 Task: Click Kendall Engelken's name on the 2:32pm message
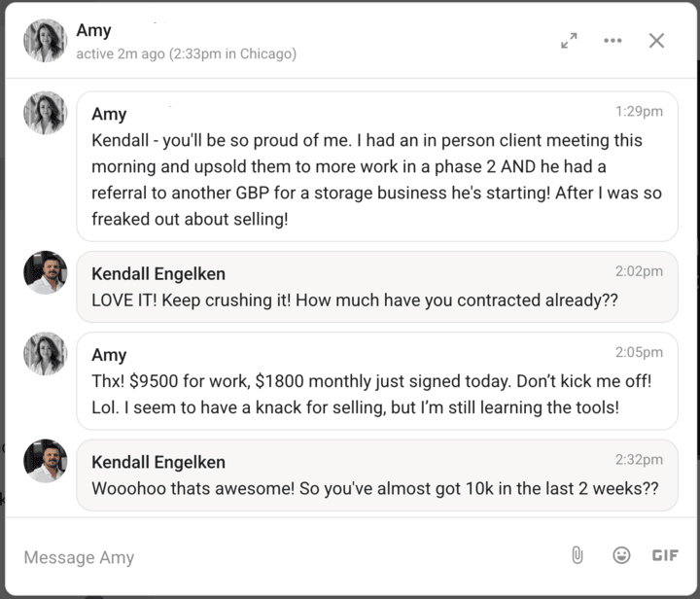[158, 462]
